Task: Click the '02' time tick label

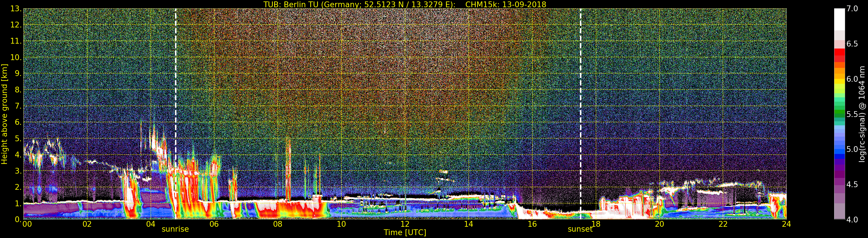Action: 87,224
